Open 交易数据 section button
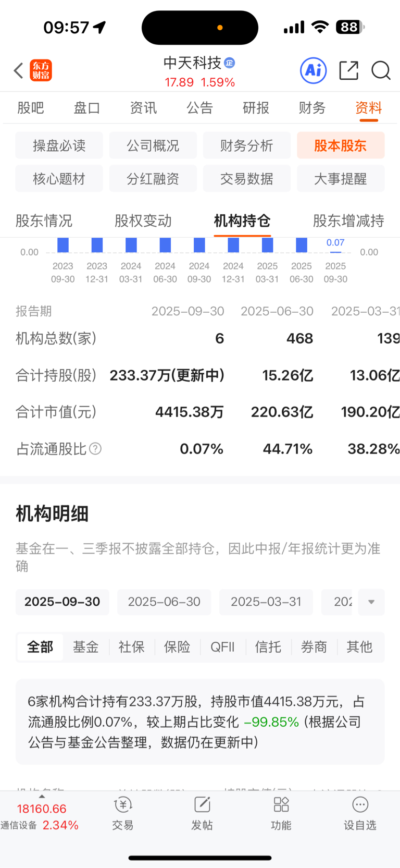The image size is (400, 868). point(247,179)
